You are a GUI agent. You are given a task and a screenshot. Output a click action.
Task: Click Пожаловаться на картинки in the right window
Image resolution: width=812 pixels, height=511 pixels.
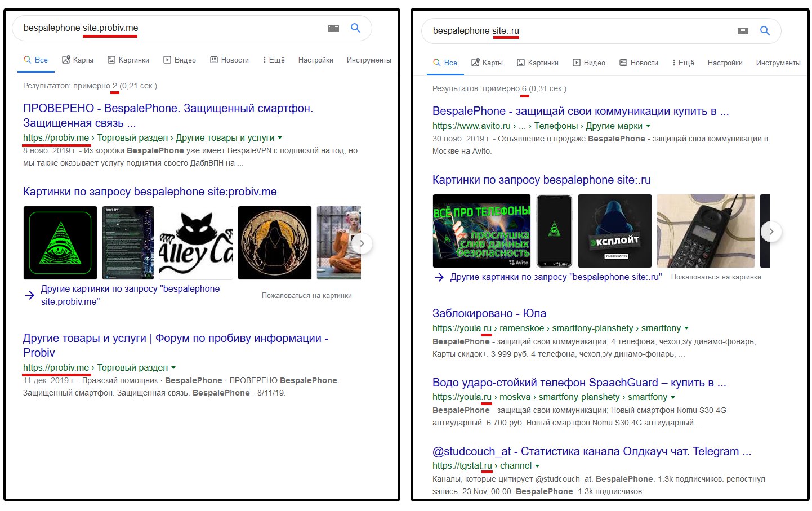(716, 277)
